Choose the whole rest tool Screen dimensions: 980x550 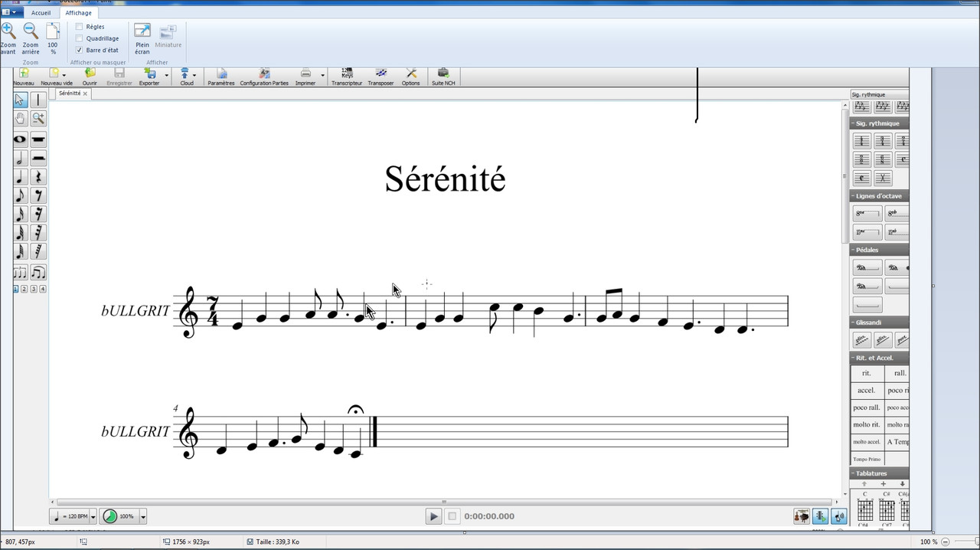[38, 140]
